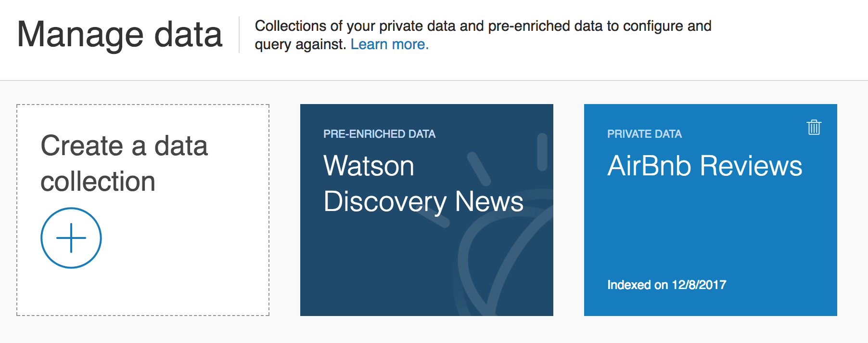Screen dimensions: 868x343
Task: Open the AirBnb Reviews collection tile
Action: tap(711, 210)
